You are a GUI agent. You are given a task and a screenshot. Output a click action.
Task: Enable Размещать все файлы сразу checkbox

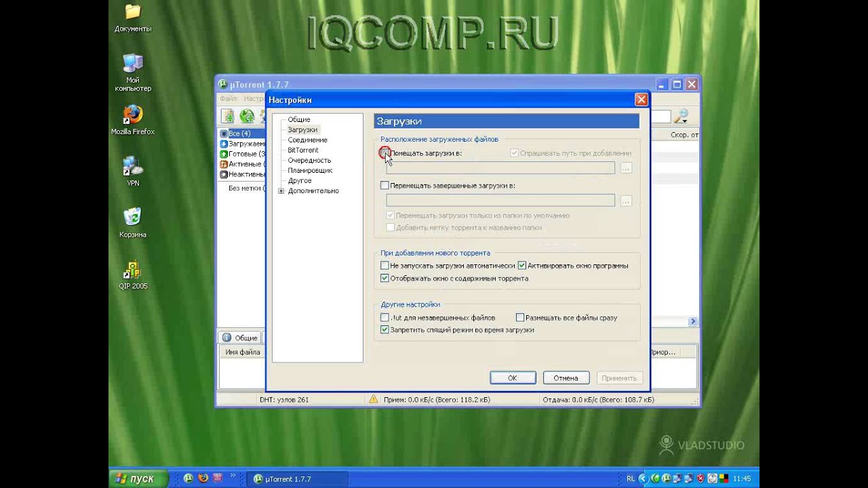tap(520, 317)
